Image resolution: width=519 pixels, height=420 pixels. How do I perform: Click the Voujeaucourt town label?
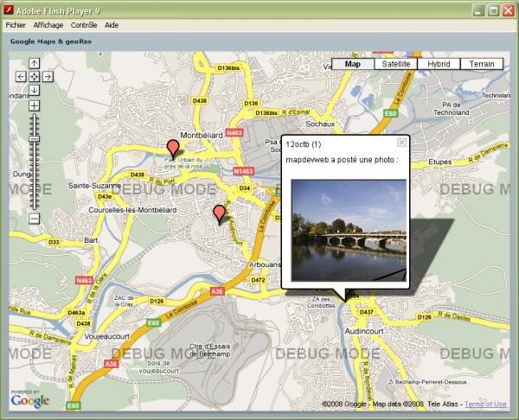[106, 336]
